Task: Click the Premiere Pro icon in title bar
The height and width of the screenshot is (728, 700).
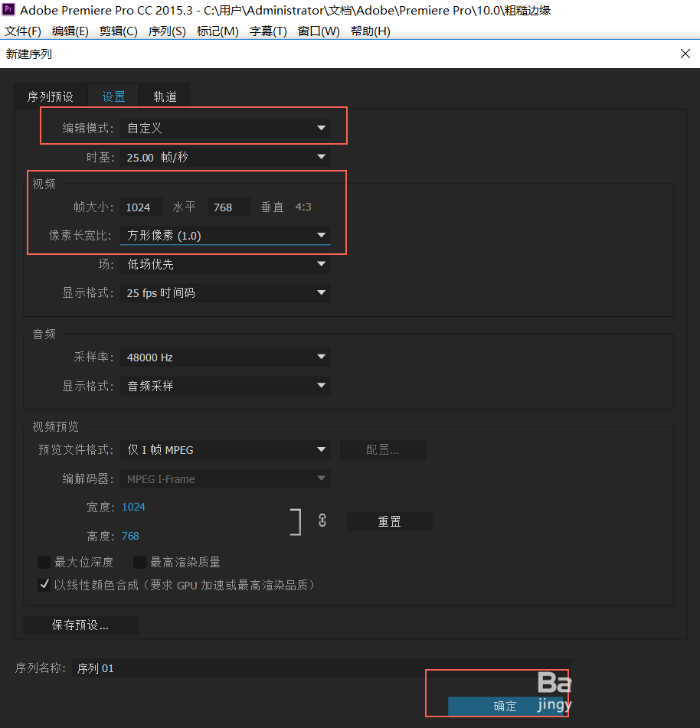Action: pos(9,10)
